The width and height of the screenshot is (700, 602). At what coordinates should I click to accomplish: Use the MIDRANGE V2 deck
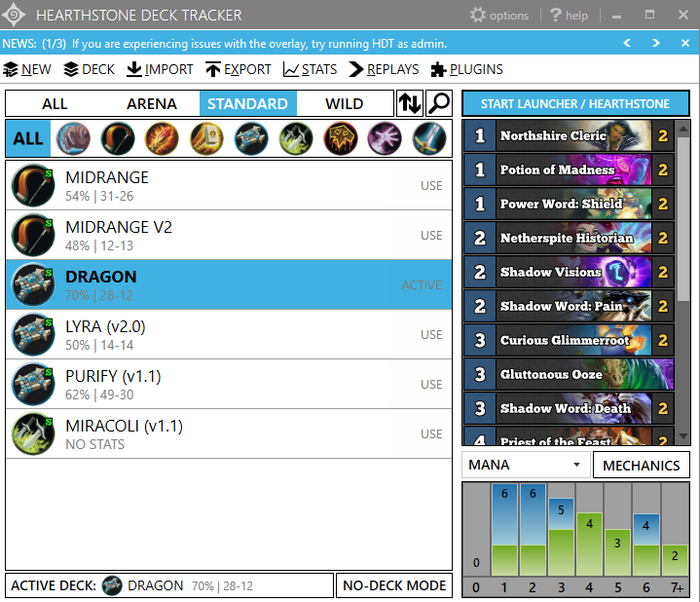point(431,236)
